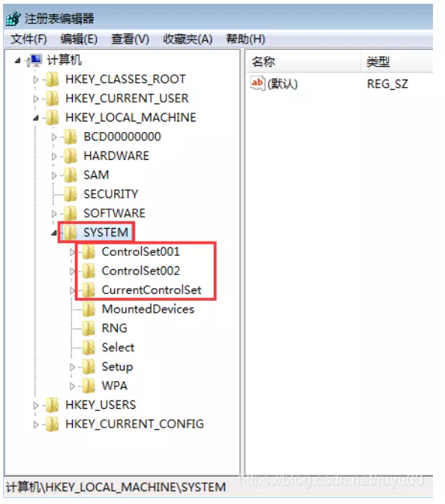
Task: Collapse the SYSTEM key arrow
Action: coord(54,233)
